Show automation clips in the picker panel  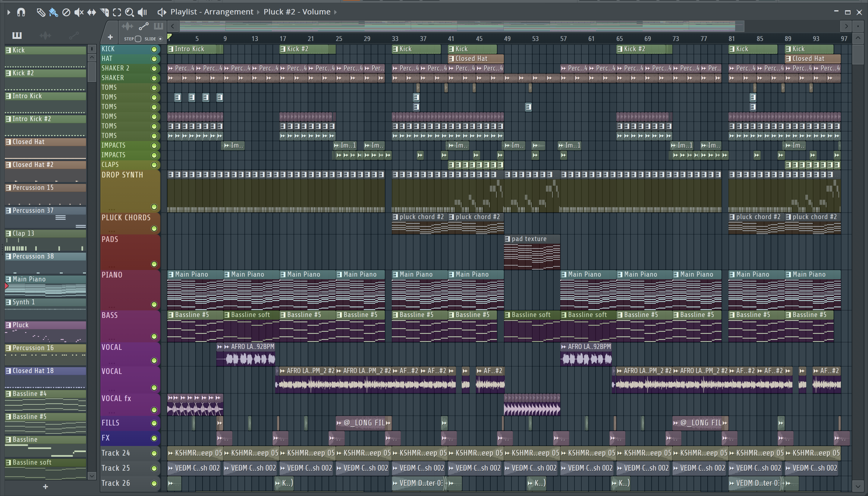coord(74,35)
